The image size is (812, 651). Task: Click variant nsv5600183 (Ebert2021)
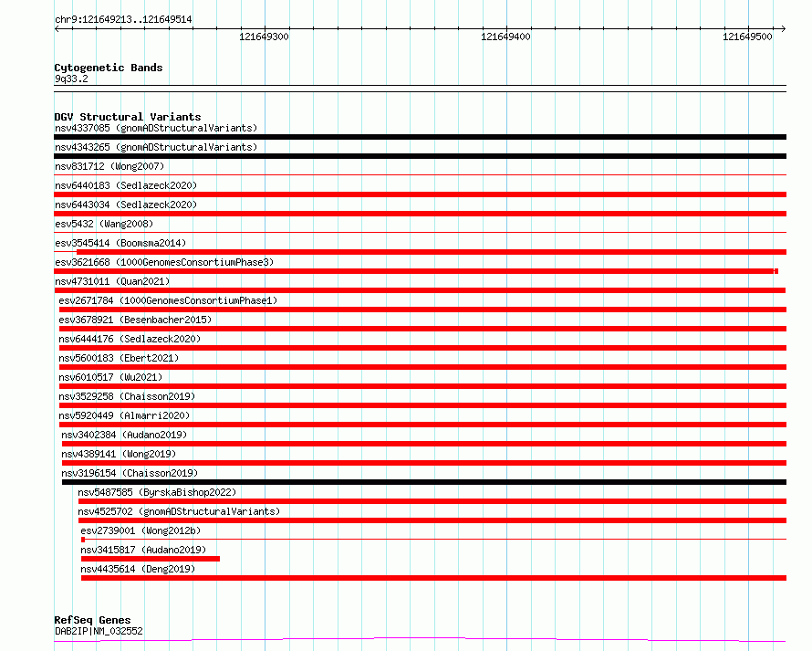coord(119,358)
